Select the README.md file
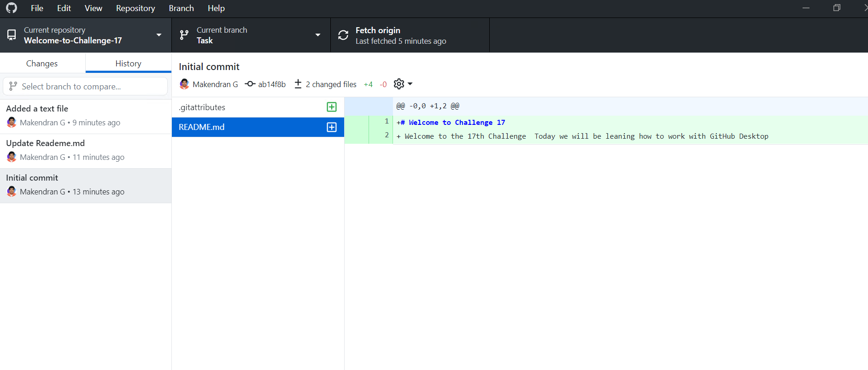Image resolution: width=868 pixels, height=370 pixels. [258, 127]
